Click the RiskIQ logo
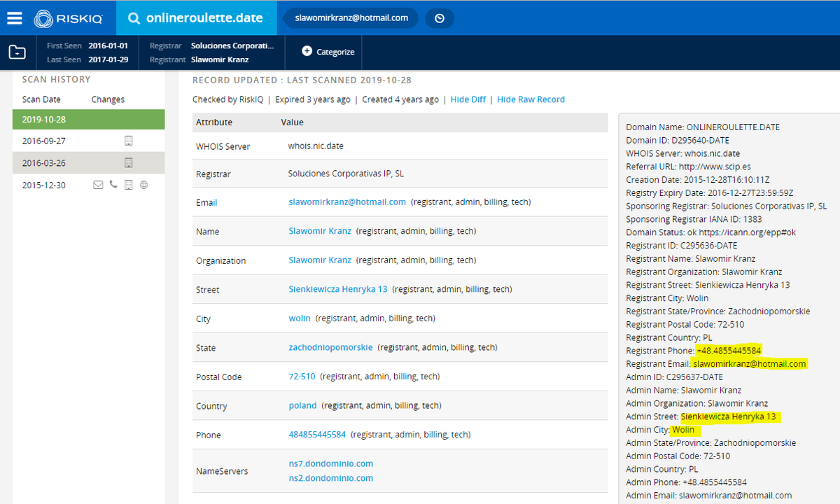The image size is (840, 504). 67,18
